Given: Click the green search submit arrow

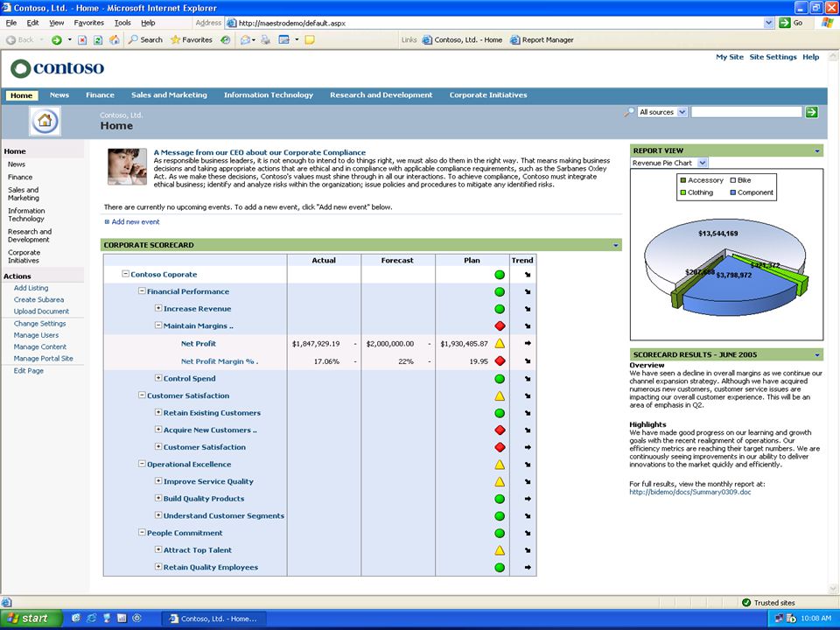Looking at the screenshot, I should 812,112.
